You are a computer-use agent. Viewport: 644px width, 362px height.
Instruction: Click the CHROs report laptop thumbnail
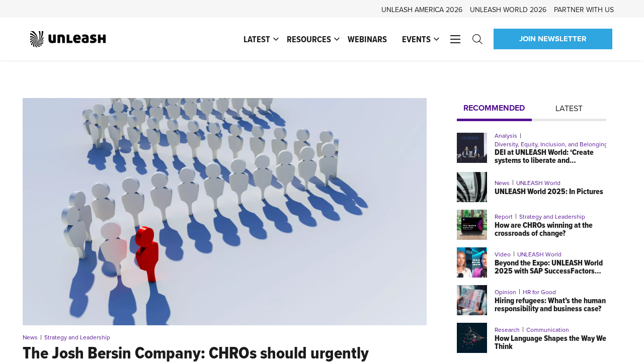point(472,225)
